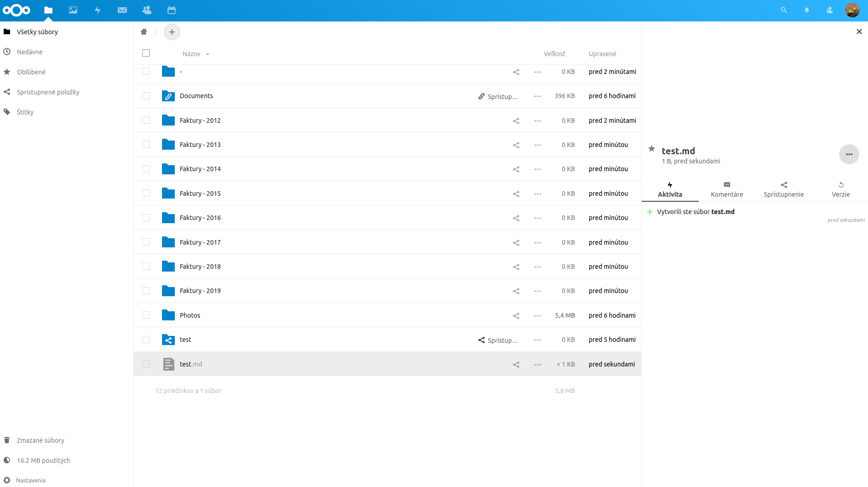Open the Gallery app icon in header
Viewport: 868px width, 487px height.
point(73,10)
